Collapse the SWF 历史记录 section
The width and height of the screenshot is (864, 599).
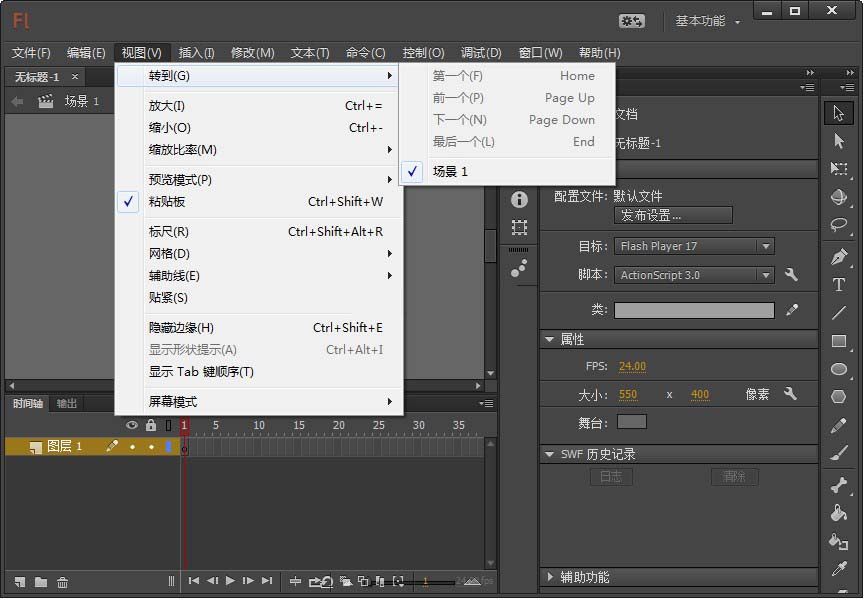point(551,453)
